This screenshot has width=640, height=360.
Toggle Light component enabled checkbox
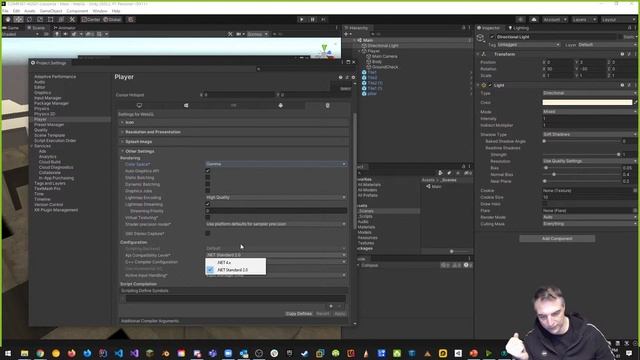pos(490,85)
